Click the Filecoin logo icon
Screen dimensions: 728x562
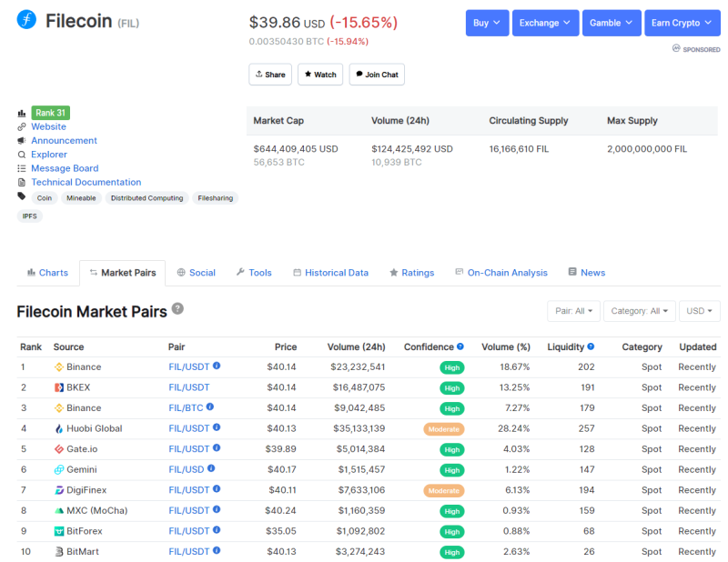tap(25, 21)
